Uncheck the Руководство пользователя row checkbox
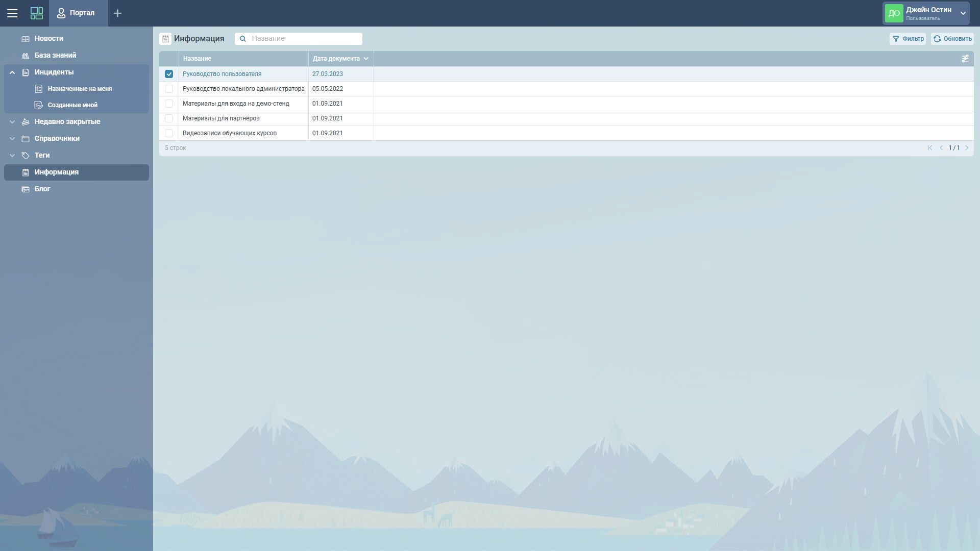 (x=169, y=74)
